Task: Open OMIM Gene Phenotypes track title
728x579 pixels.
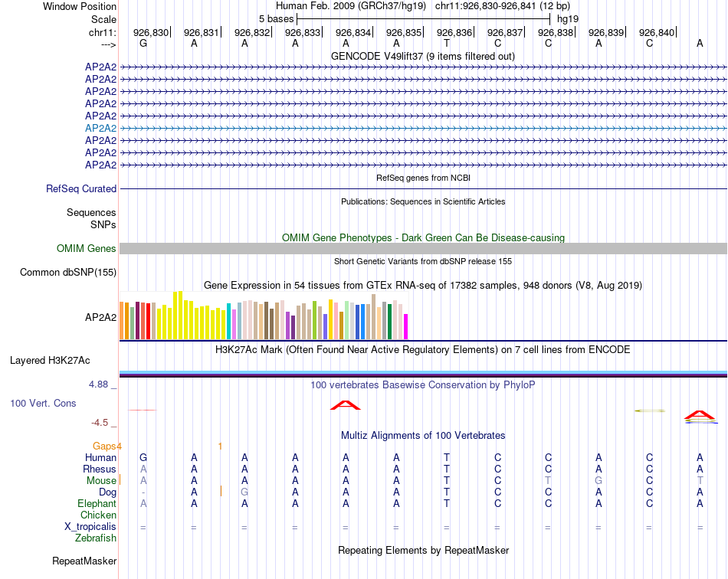Action: [x=424, y=237]
